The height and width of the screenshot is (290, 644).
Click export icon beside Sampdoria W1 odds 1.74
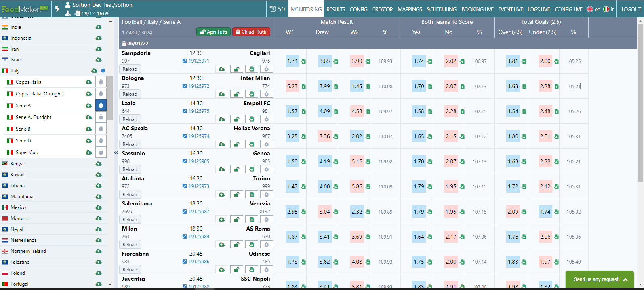(x=303, y=61)
